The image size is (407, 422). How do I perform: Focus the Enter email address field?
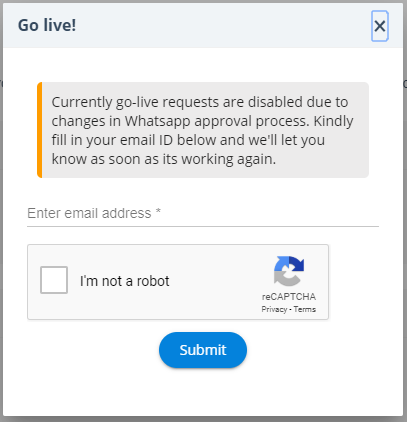203,213
